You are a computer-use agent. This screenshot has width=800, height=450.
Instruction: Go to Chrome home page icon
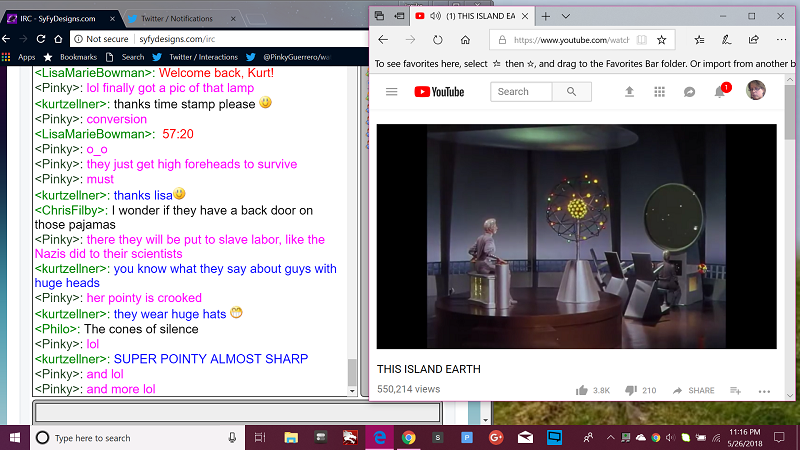click(58, 39)
